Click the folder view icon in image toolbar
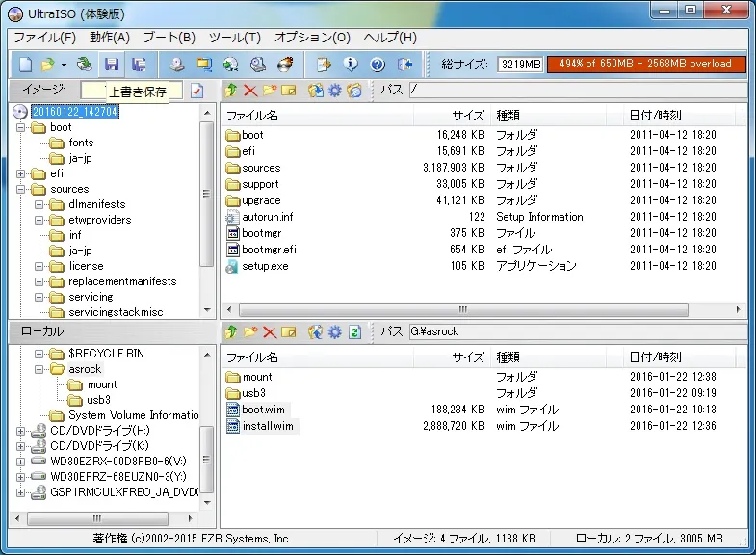The height and width of the screenshot is (555, 756). 353,91
